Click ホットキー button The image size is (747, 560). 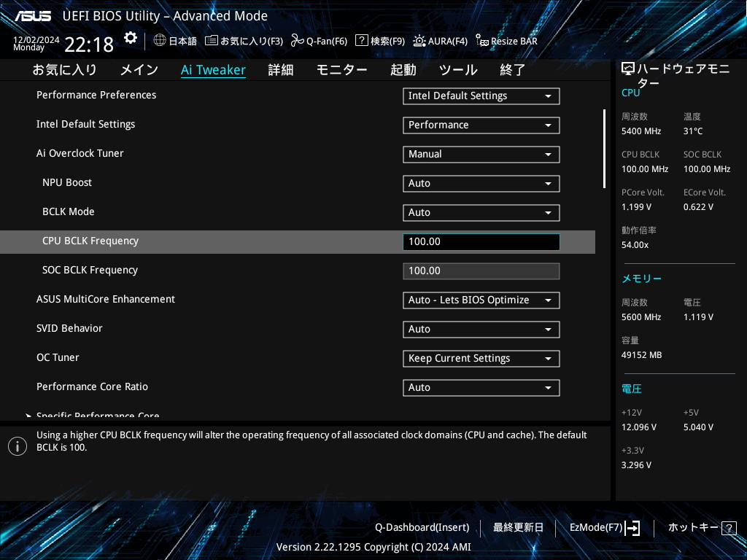tap(693, 528)
